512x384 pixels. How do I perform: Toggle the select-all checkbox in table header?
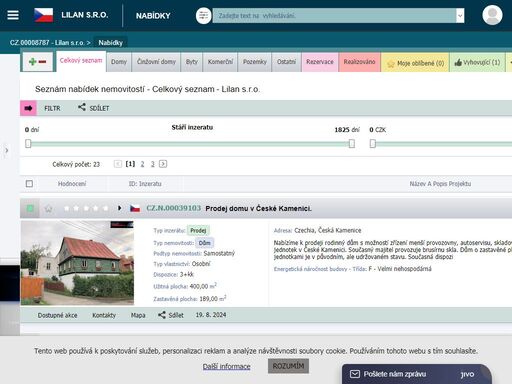29,184
